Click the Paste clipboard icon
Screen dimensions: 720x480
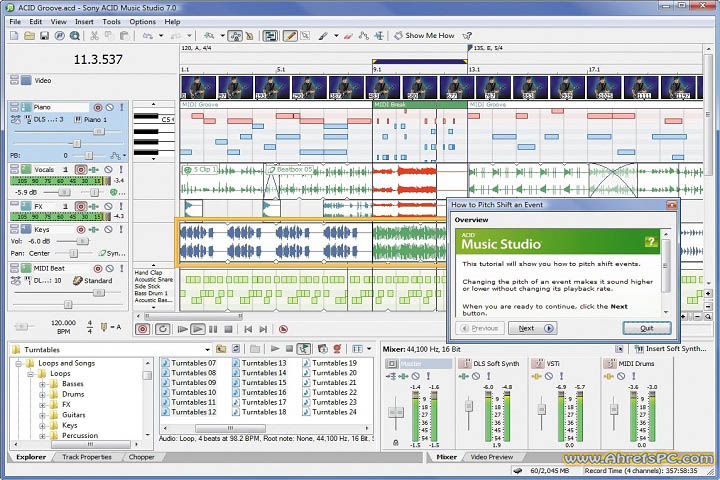[124, 36]
